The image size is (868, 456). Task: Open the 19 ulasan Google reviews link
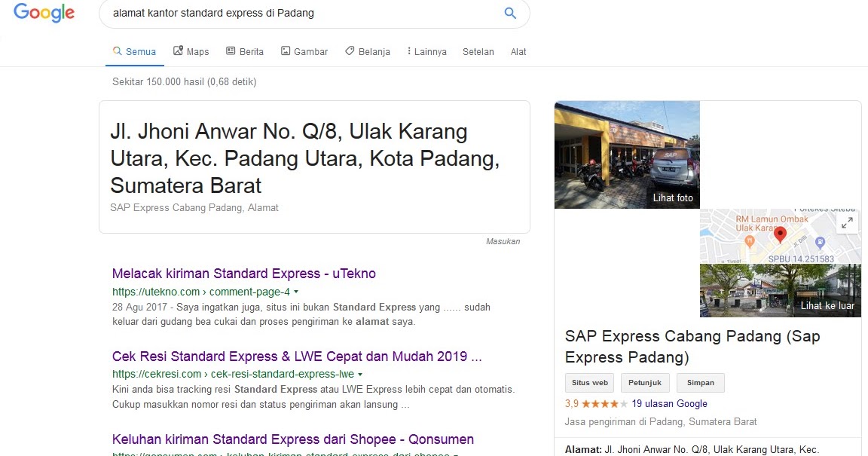pyautogui.click(x=669, y=404)
